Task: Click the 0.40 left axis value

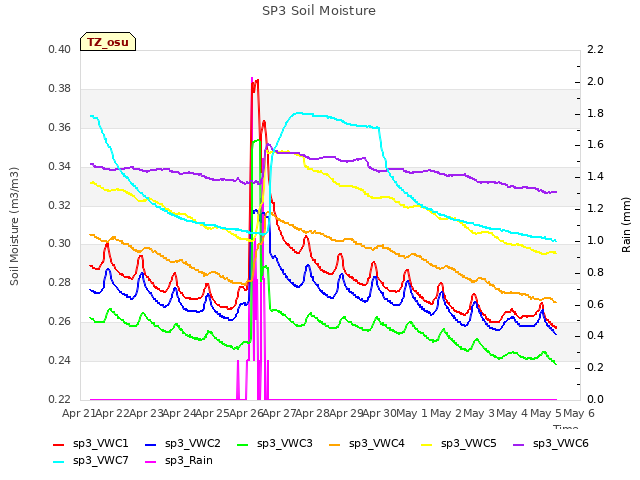Action: 60,49
